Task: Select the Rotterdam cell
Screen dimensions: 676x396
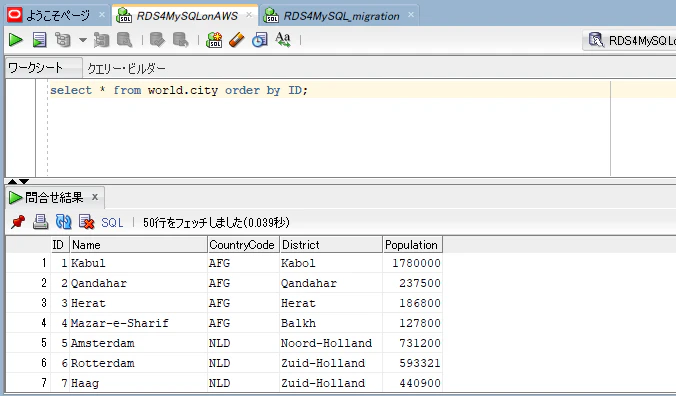Action: [138, 363]
